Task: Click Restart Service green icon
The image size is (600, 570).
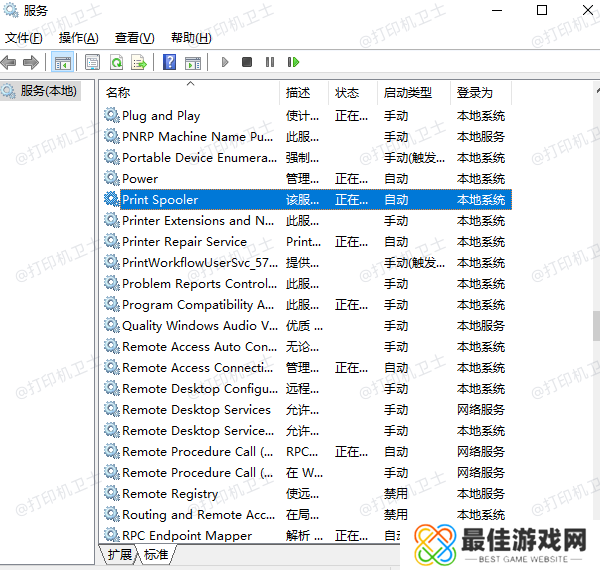Action: (x=293, y=62)
